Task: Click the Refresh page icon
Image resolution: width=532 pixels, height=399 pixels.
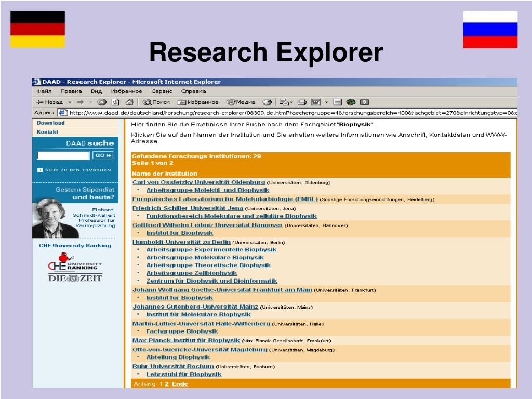Action: pos(115,102)
